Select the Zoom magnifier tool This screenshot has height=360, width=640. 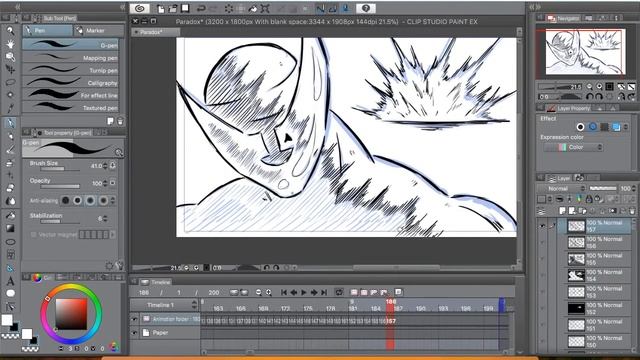[10, 30]
